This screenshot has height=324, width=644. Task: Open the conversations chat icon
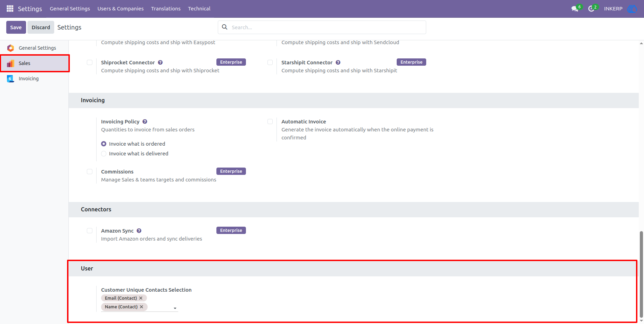[x=575, y=9]
